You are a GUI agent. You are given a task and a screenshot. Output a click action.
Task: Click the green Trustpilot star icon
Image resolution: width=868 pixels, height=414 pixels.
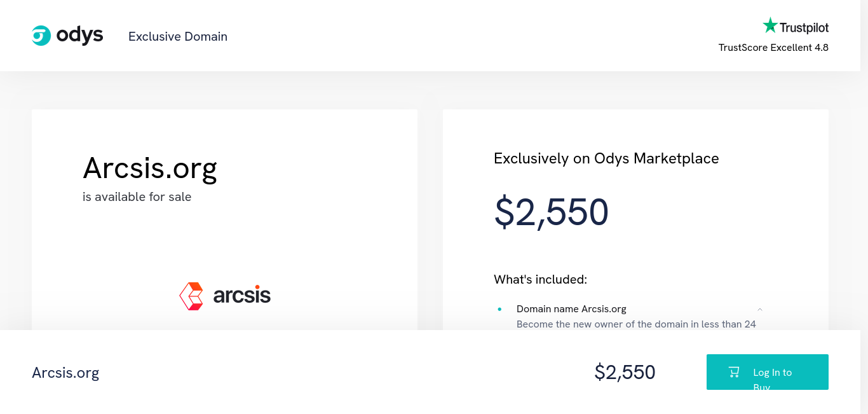[x=770, y=25]
